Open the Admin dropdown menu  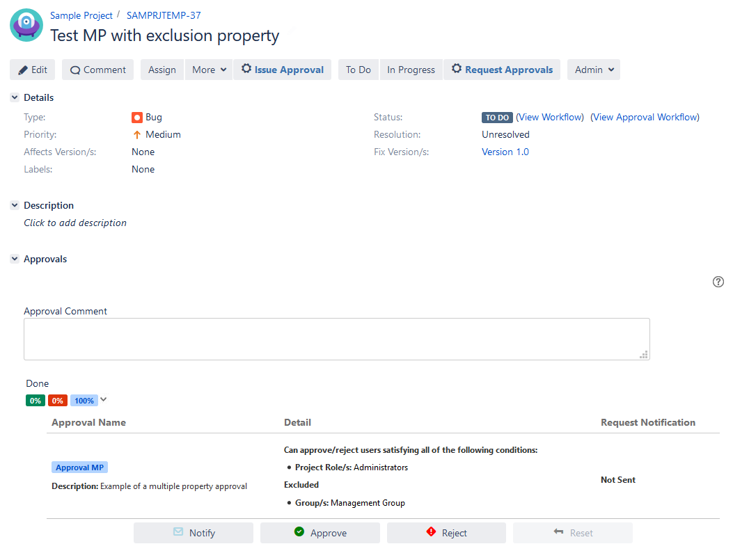pyautogui.click(x=593, y=70)
